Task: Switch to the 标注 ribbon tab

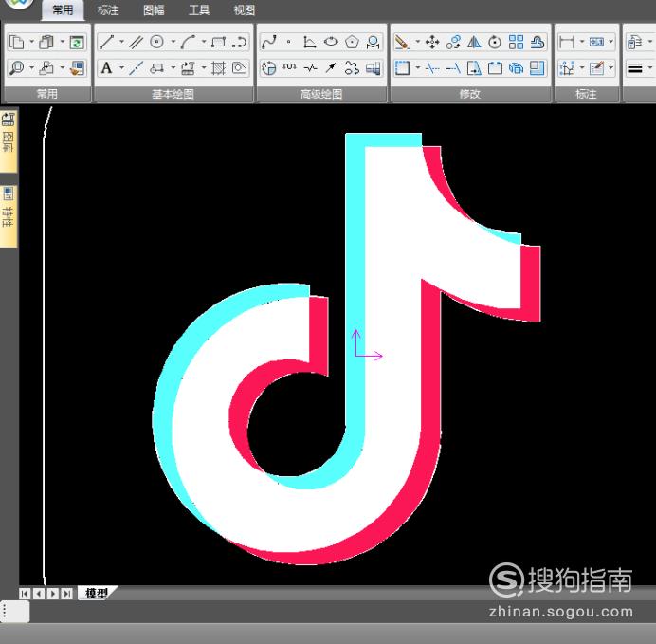Action: pos(108,9)
